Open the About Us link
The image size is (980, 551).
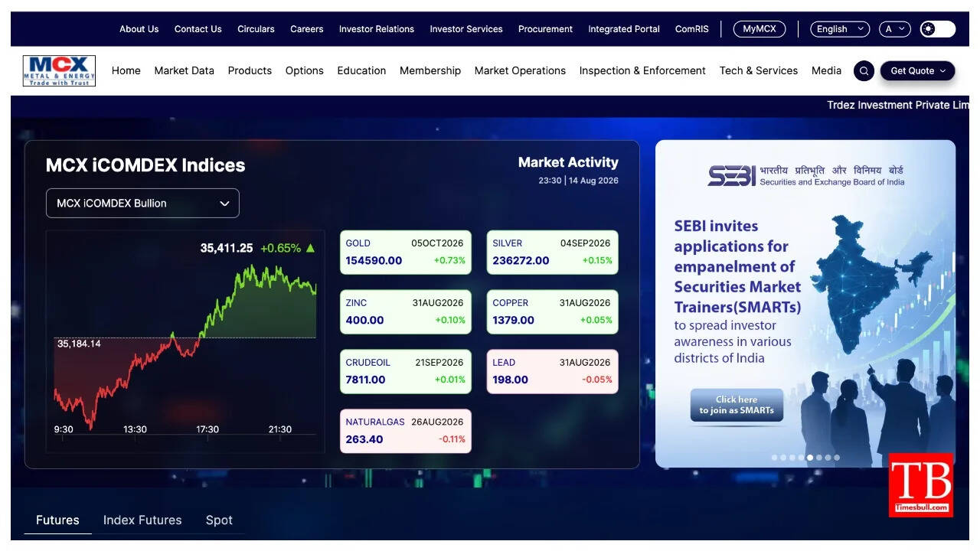pyautogui.click(x=139, y=29)
